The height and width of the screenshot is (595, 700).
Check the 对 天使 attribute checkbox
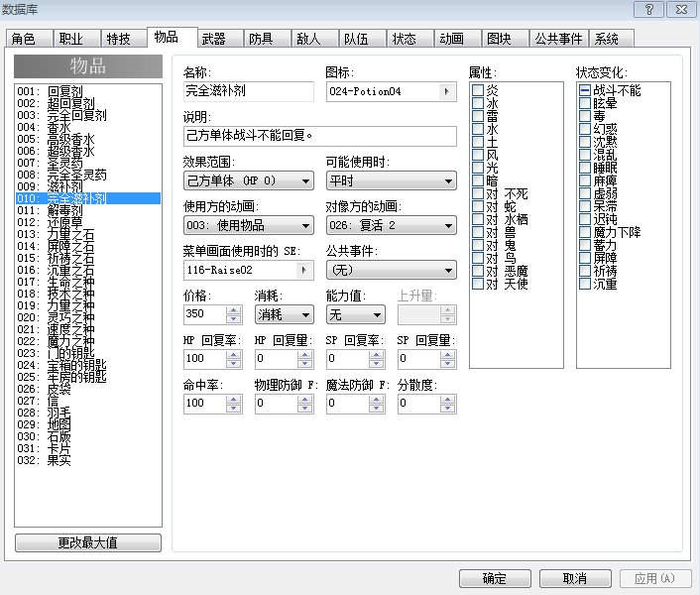[x=478, y=284]
